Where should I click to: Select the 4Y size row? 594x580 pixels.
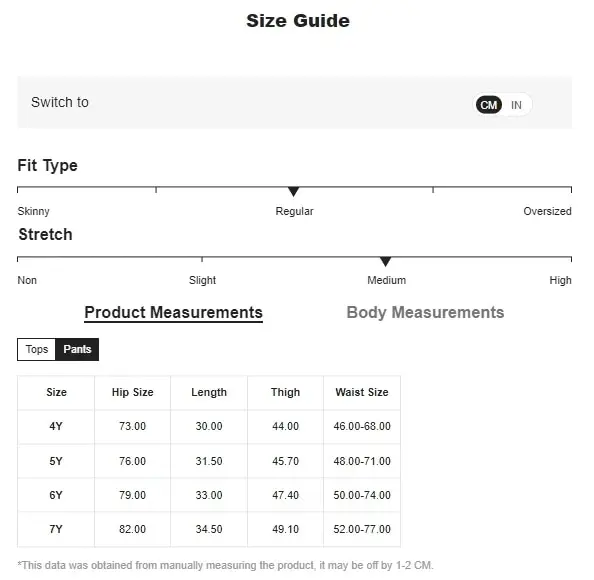[209, 427]
